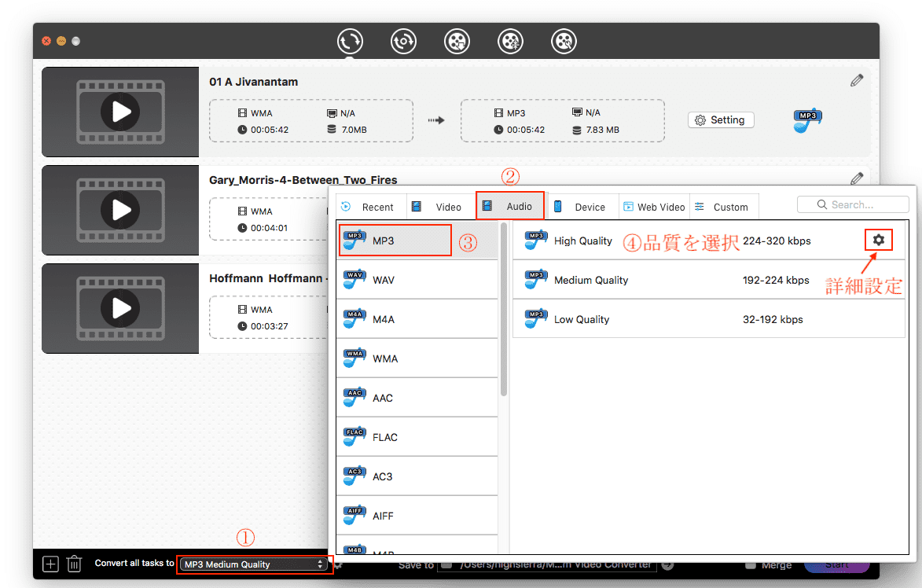The height and width of the screenshot is (588, 922).
Task: Play the Gary_Morris video thumbnail
Action: [x=120, y=210]
